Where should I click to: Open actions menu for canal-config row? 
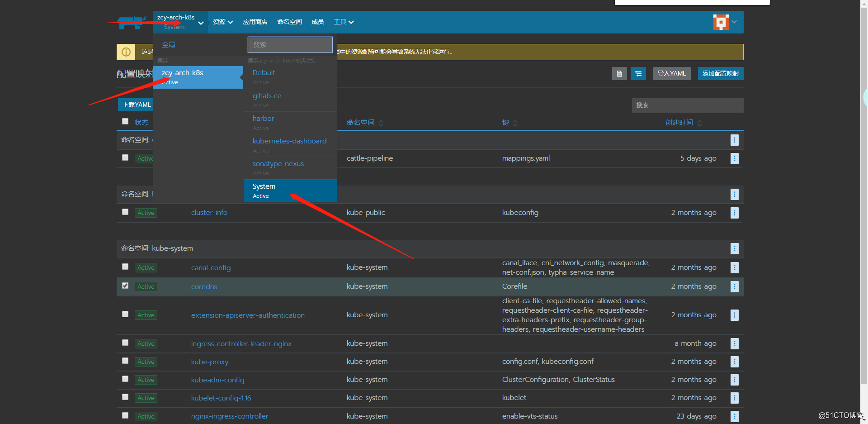coord(734,267)
